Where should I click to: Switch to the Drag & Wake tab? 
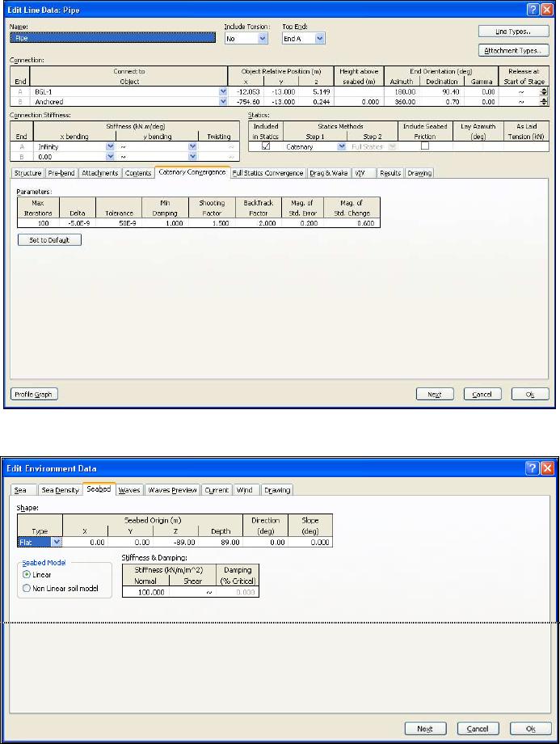click(328, 173)
